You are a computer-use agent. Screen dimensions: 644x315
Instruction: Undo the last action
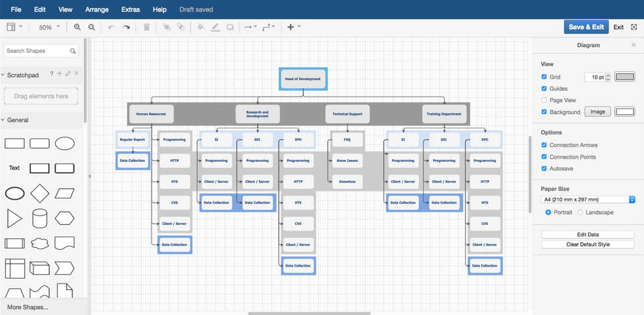[111, 28]
